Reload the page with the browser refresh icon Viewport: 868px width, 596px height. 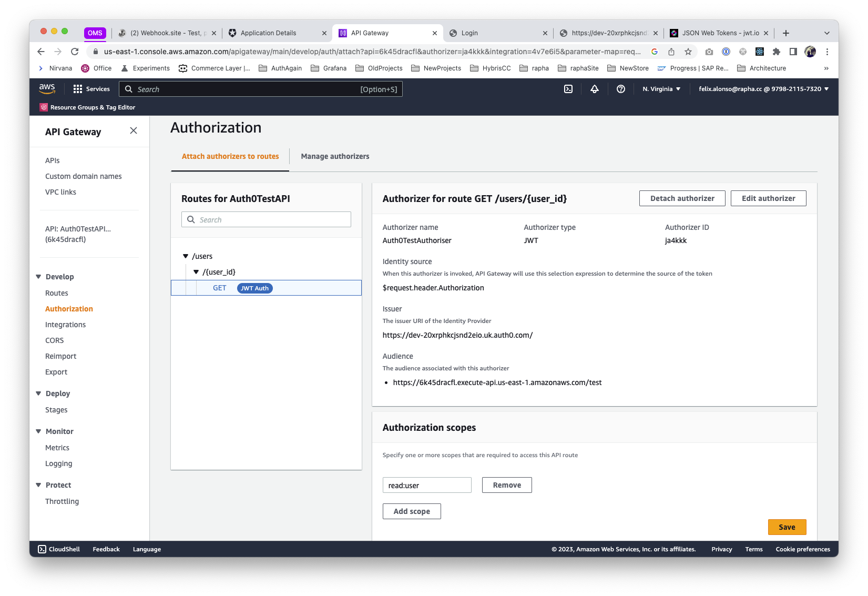tap(75, 52)
